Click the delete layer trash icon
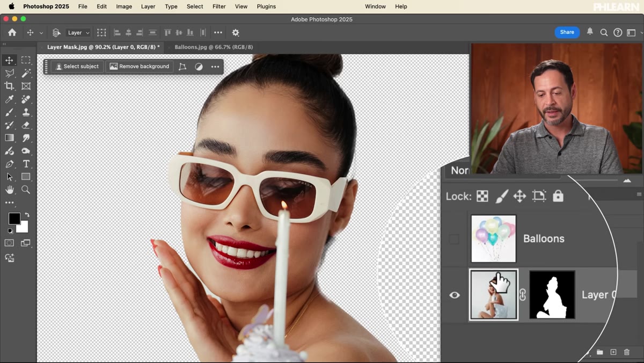The image size is (644, 363). coord(627,352)
